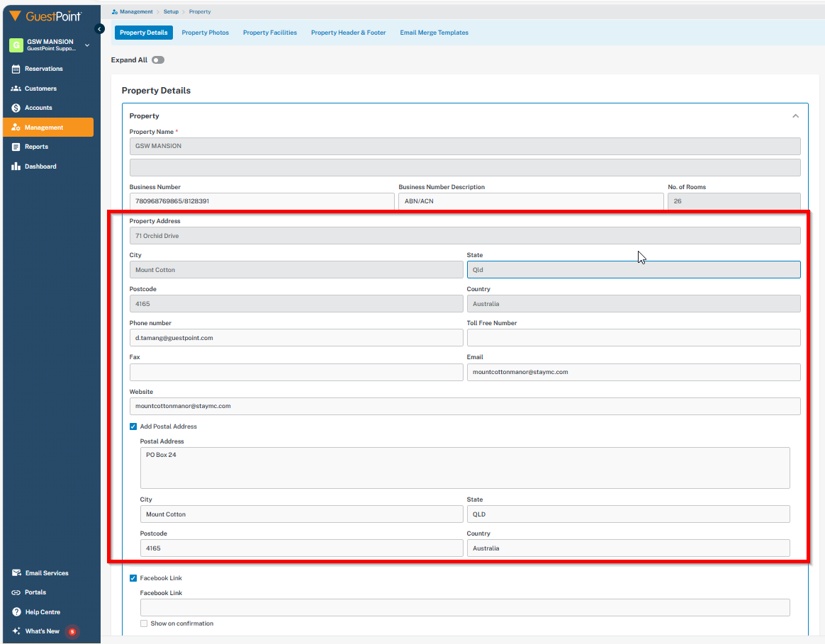825x644 pixels.
Task: Toggle the Expand All switch
Action: [x=158, y=60]
